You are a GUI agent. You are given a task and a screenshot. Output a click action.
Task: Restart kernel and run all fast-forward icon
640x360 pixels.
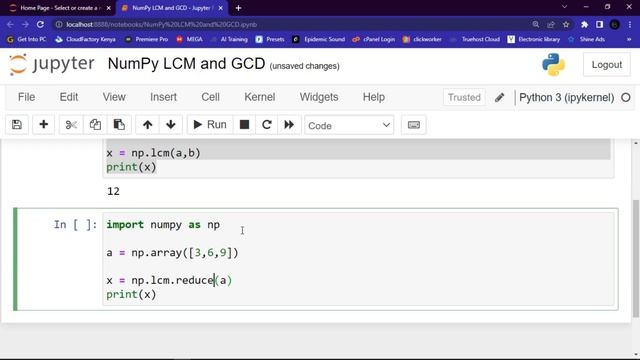[x=289, y=124]
